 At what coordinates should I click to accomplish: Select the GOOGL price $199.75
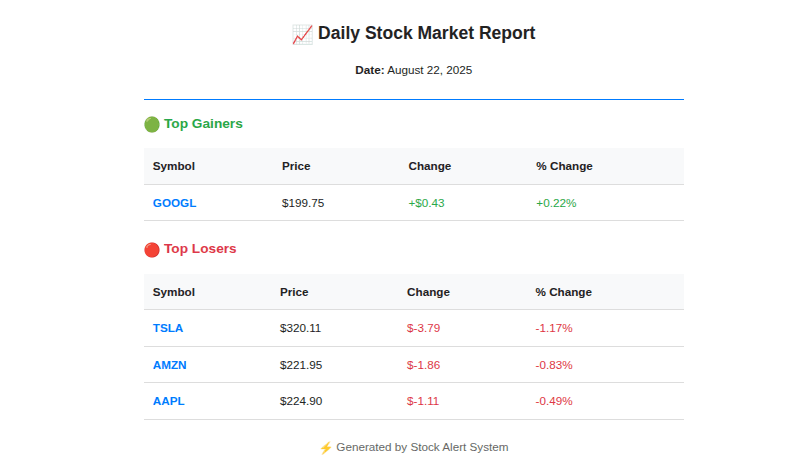303,203
